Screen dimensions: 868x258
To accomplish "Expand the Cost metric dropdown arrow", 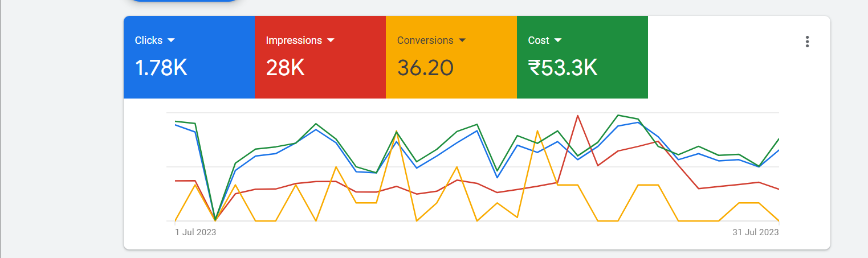I will (x=558, y=40).
